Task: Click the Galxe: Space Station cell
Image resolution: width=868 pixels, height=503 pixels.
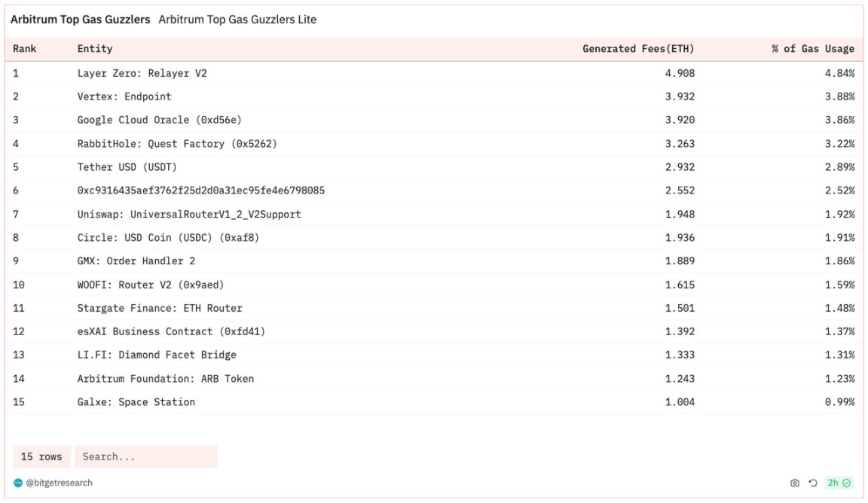Action: click(x=136, y=402)
